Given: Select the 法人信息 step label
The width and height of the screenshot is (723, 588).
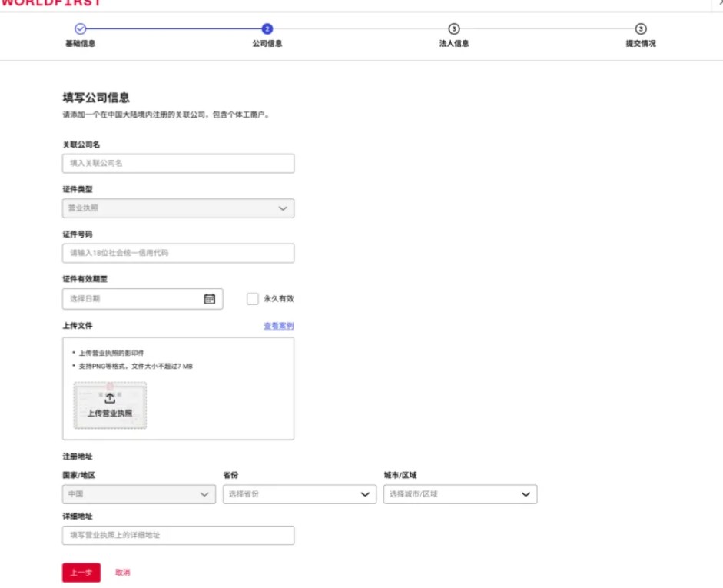Looking at the screenshot, I should click(454, 44).
